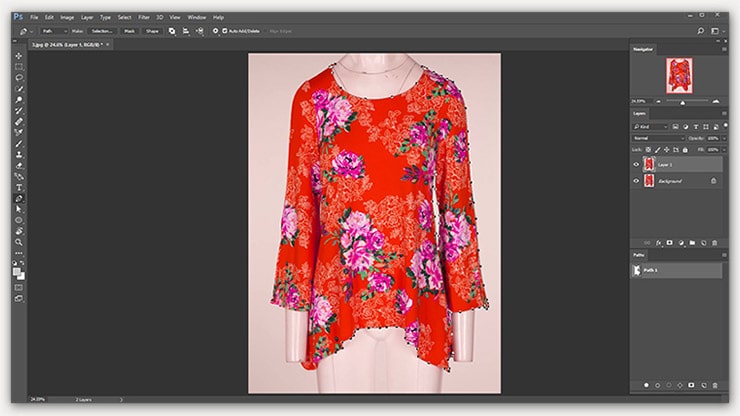Screen dimensions: 740x416
Task: Select the Zoom tool in toolbox
Action: [19, 242]
